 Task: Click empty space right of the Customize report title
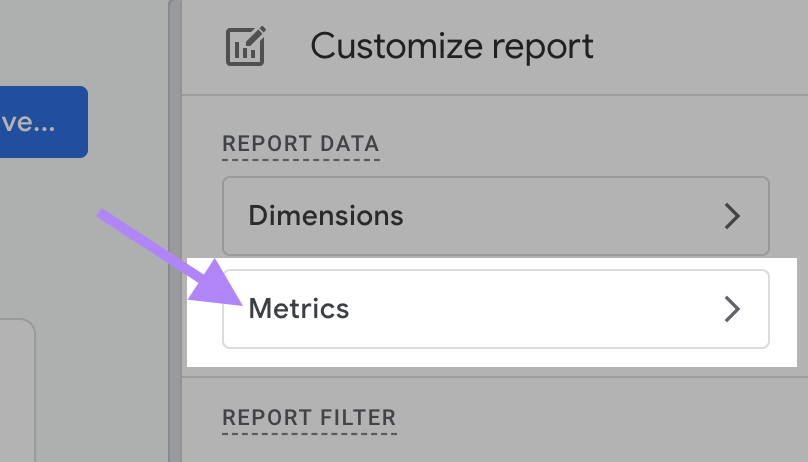tap(700, 46)
